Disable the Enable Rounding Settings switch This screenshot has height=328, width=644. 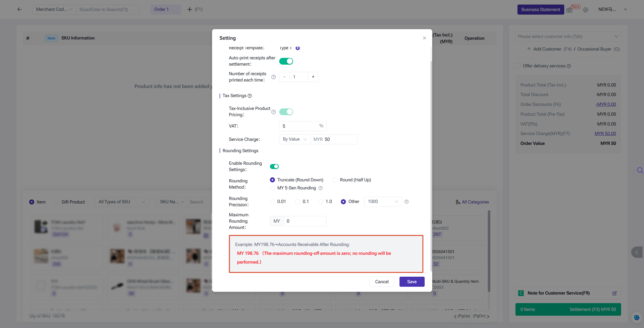click(x=274, y=167)
